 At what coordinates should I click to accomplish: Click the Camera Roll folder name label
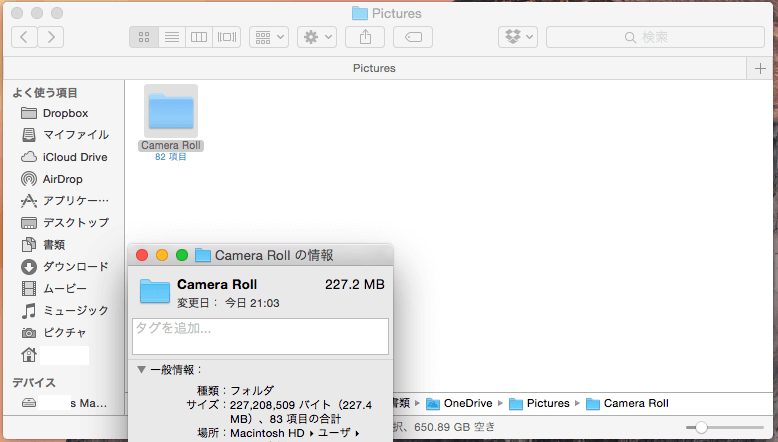pos(171,145)
